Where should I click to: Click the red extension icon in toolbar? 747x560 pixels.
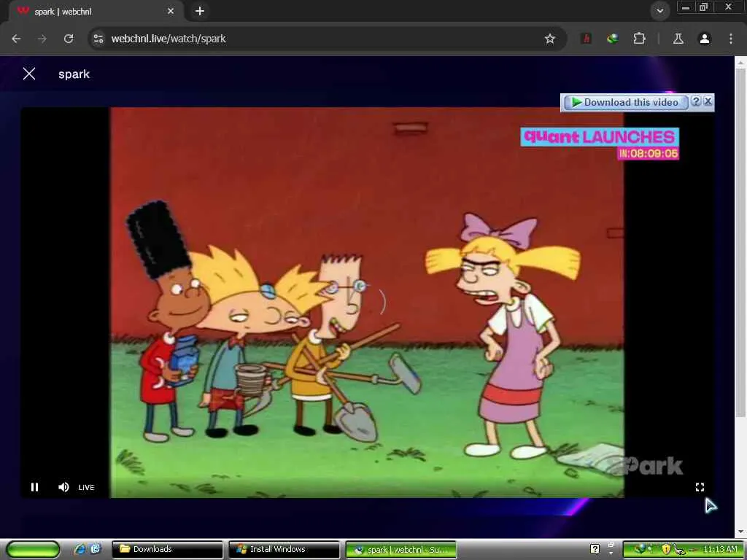[x=587, y=39]
